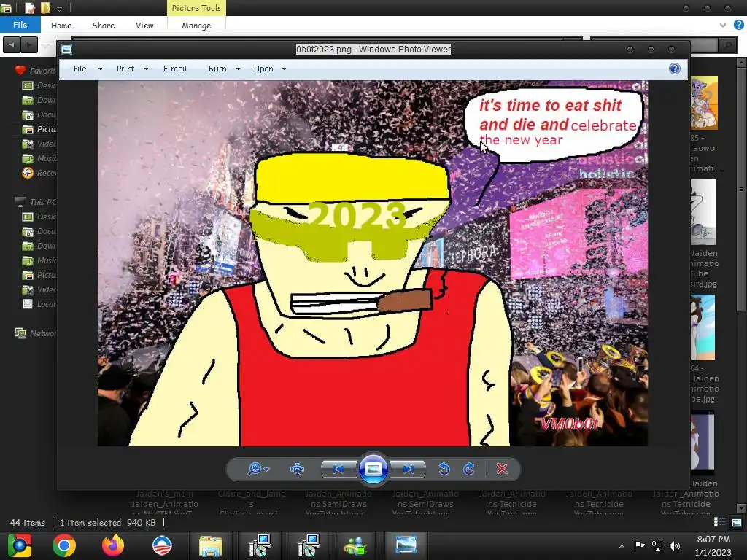Switch Explorer to details view in the status bar
The image size is (747, 560).
pos(719,522)
